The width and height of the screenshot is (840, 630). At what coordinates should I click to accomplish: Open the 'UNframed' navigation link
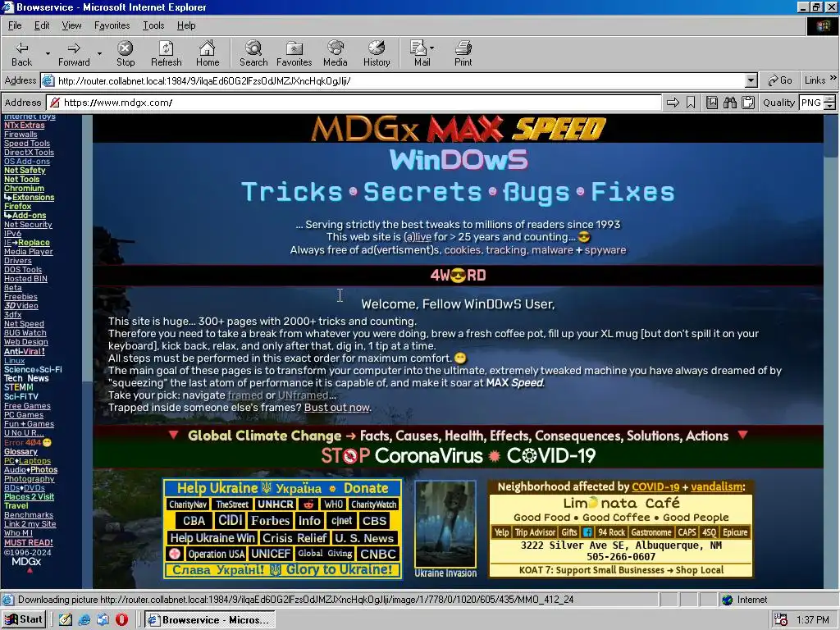pos(303,395)
